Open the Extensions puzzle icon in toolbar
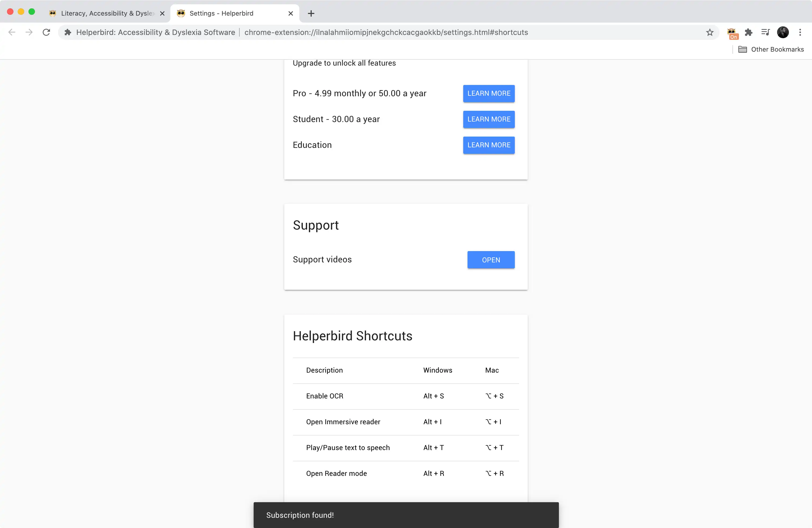812x528 pixels. pos(749,32)
